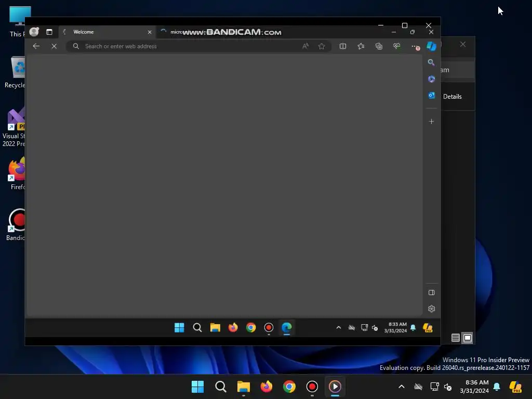Open Outlook icon in Edge sidebar
The width and height of the screenshot is (532, 399).
pos(431,96)
